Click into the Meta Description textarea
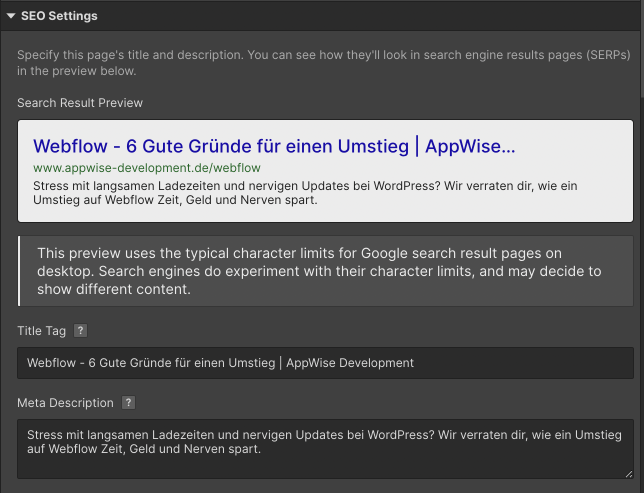This screenshot has height=493, width=644. point(325,449)
